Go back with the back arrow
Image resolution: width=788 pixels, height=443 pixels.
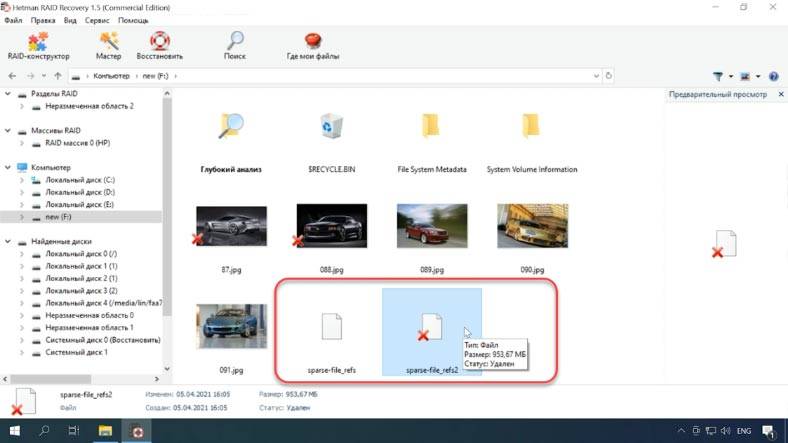(13, 76)
